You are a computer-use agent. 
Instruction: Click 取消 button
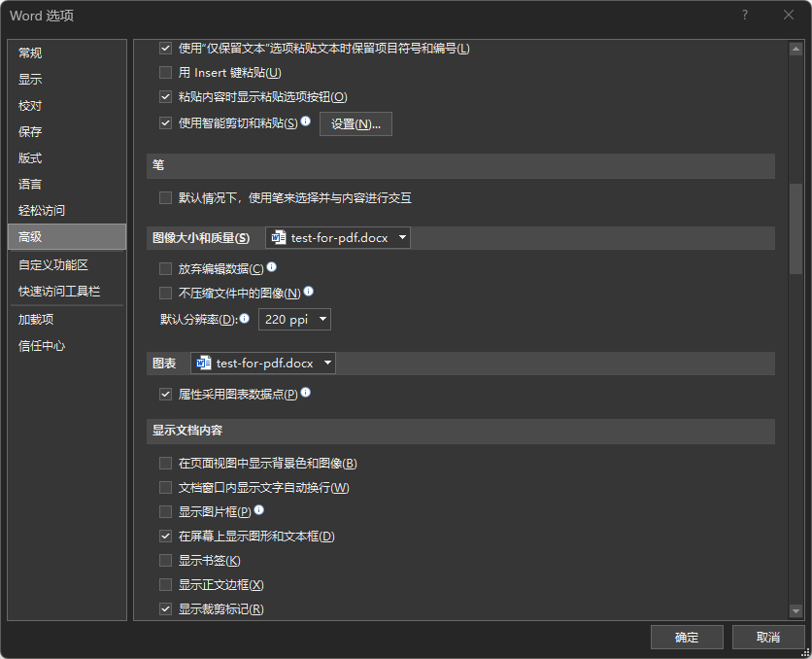tap(768, 638)
